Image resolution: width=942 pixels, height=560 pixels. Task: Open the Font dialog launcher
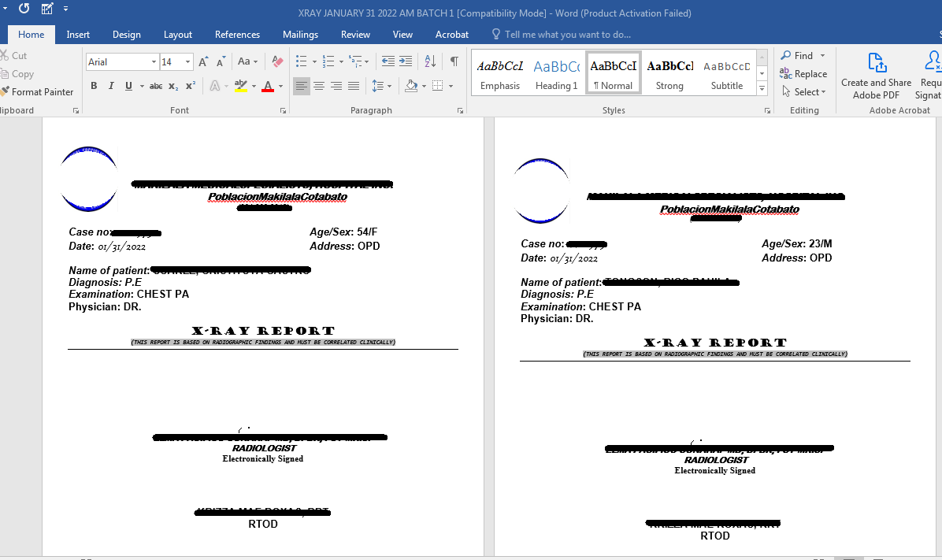[283, 110]
